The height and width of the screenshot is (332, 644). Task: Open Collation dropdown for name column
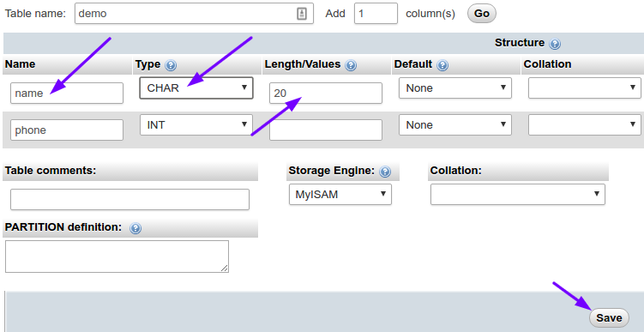(x=585, y=88)
